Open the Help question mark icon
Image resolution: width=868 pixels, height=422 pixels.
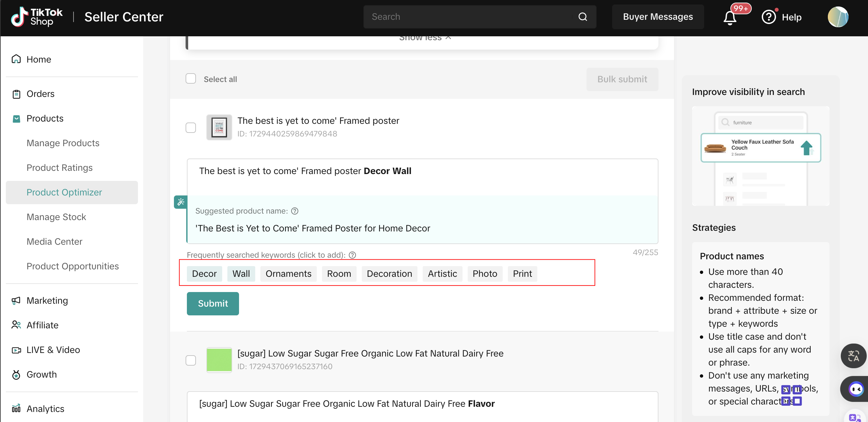point(769,17)
